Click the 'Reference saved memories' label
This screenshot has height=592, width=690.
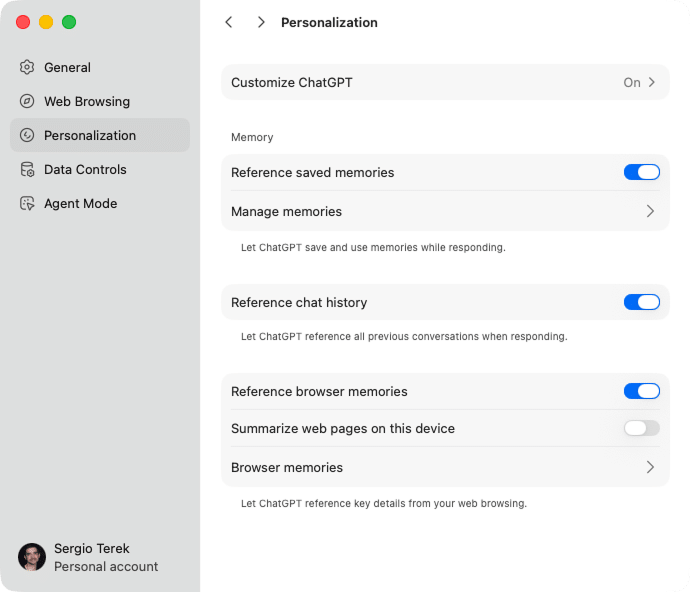(x=312, y=173)
